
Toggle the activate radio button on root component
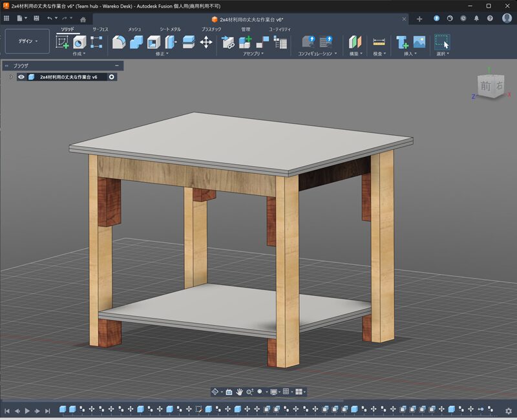pos(112,77)
